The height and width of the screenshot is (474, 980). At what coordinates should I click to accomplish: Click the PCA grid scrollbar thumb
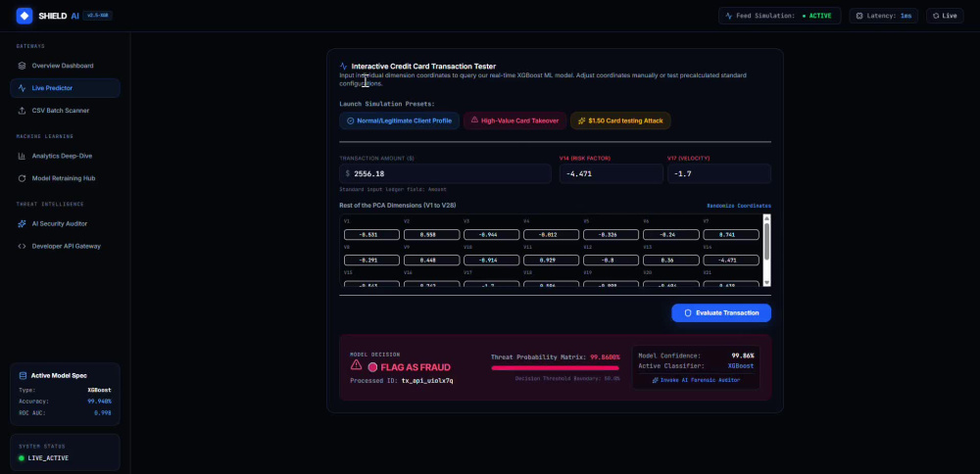click(767, 241)
